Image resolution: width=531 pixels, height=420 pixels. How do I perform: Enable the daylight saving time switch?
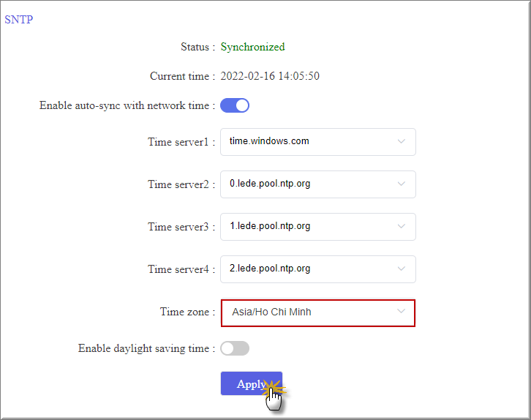(235, 348)
